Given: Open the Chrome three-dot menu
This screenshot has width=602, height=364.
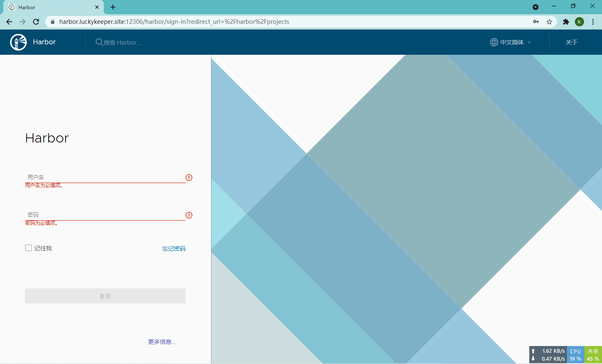Looking at the screenshot, I should [593, 21].
